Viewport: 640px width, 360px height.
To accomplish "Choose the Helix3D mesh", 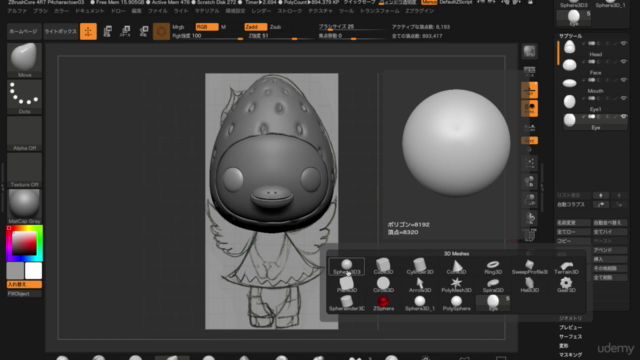I will click(x=529, y=285).
